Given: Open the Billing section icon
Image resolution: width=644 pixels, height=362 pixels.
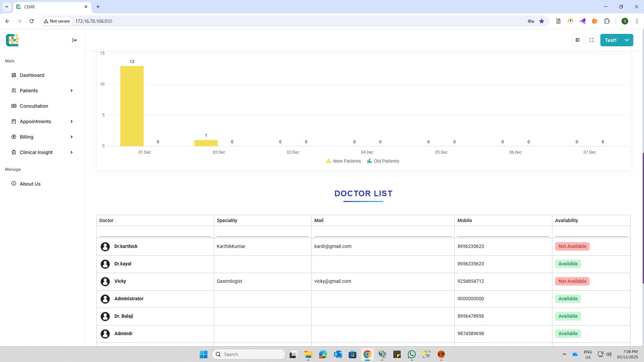Looking at the screenshot, I should point(14,137).
